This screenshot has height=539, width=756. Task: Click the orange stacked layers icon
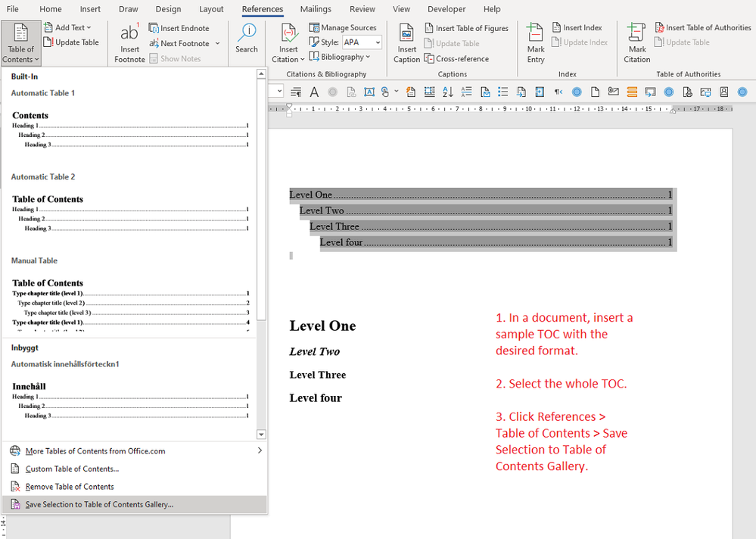pyautogui.click(x=632, y=92)
